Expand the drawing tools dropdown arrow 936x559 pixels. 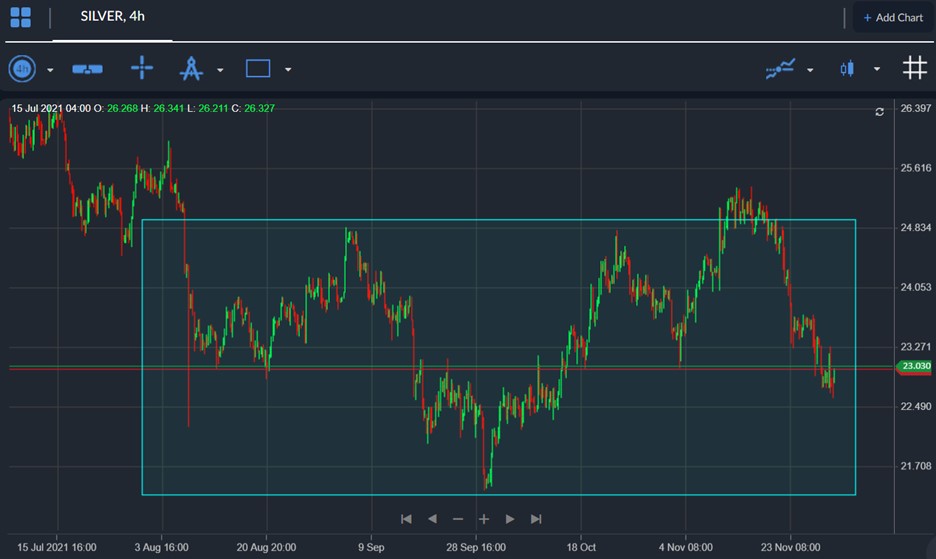click(x=220, y=70)
